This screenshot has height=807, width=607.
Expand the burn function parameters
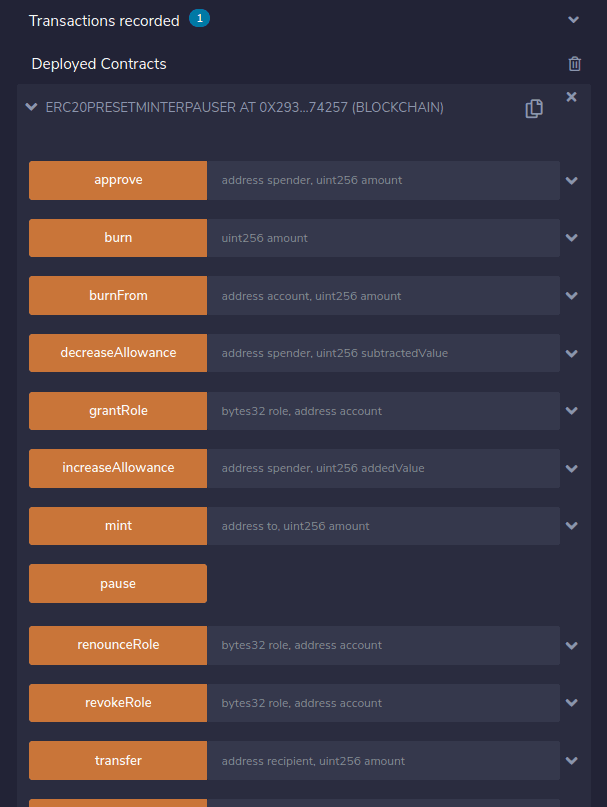point(572,238)
